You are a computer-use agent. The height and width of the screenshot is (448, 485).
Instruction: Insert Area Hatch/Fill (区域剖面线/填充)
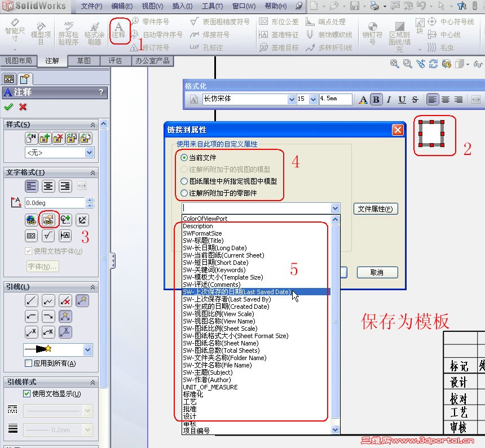coord(399,37)
